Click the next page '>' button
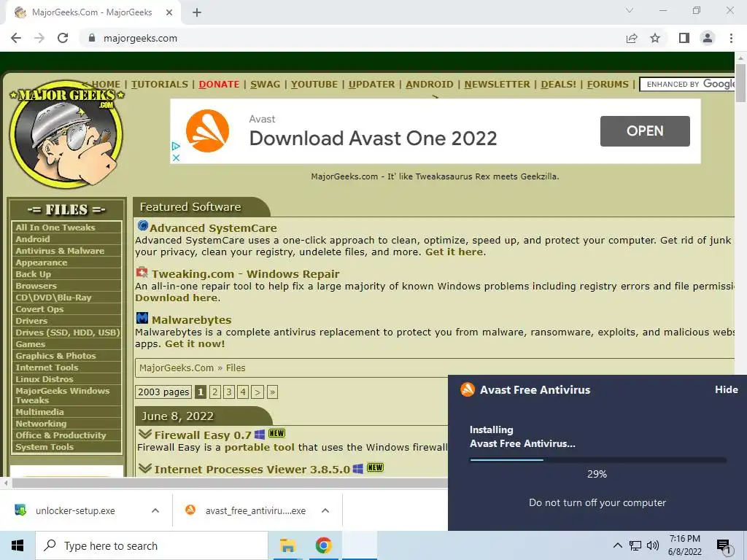Viewport: 747px width, 560px height. (x=258, y=392)
